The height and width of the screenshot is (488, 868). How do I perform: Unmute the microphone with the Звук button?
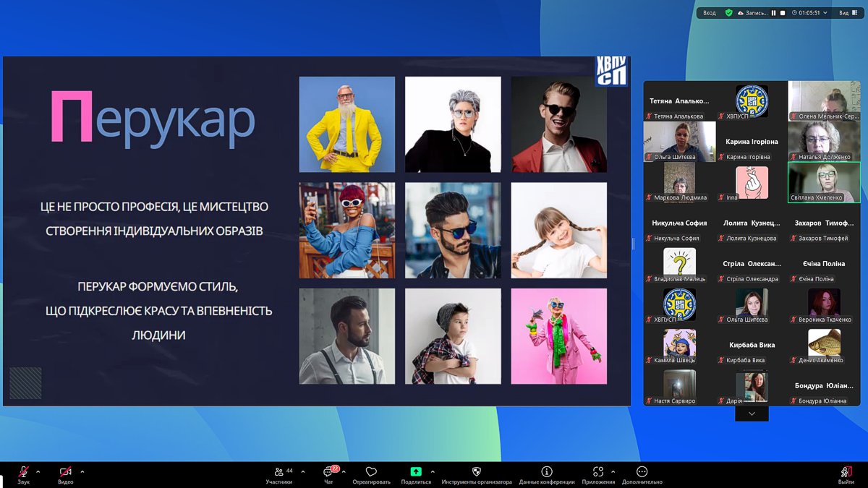coord(24,475)
